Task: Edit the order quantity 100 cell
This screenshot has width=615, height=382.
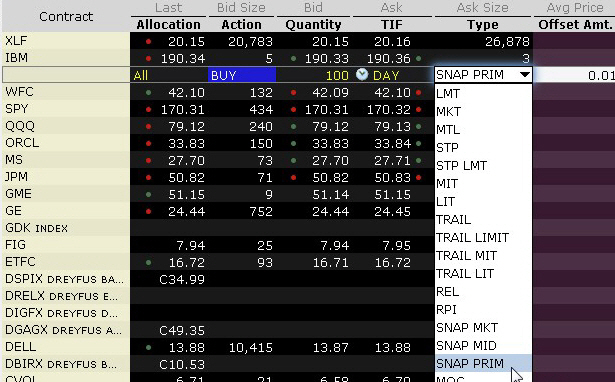Action: tap(314, 75)
